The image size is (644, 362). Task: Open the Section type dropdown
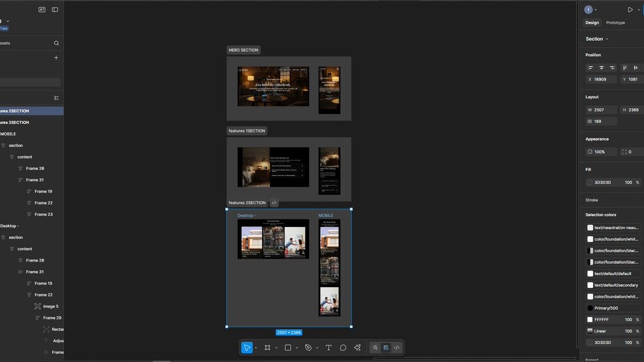click(597, 39)
